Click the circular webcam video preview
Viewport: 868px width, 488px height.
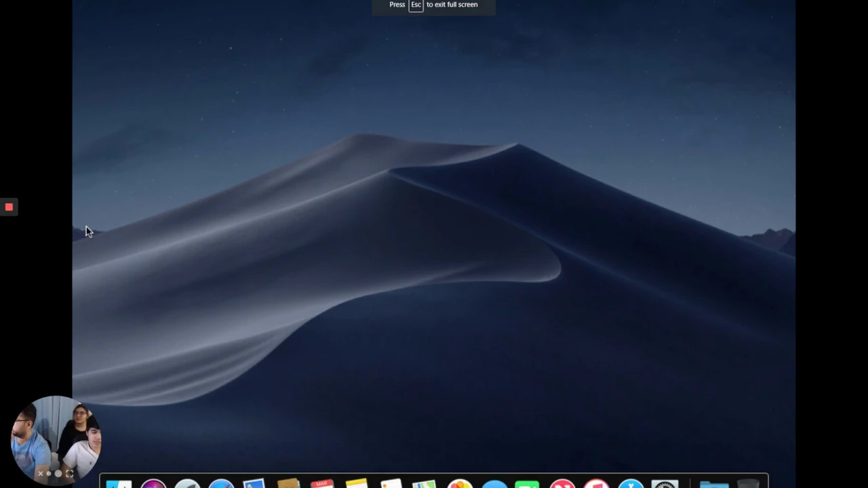pyautogui.click(x=56, y=439)
